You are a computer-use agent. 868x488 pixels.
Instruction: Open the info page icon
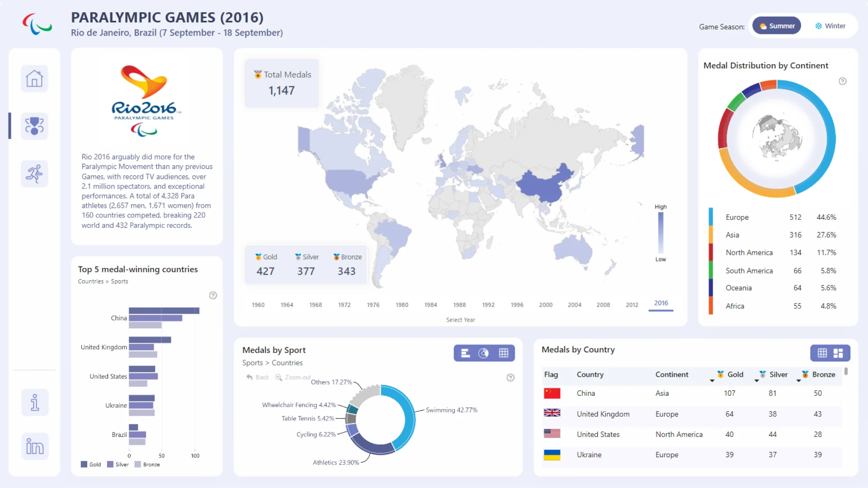click(35, 402)
